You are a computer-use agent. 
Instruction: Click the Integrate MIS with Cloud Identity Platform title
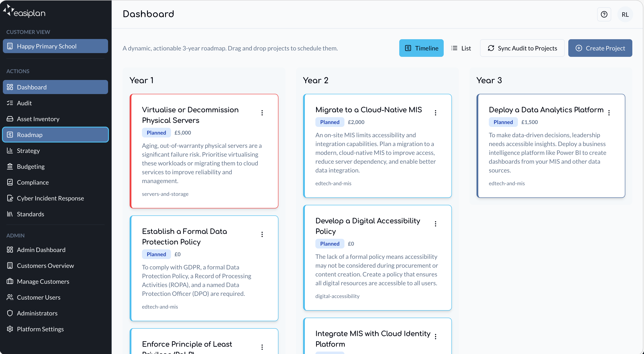point(373,339)
